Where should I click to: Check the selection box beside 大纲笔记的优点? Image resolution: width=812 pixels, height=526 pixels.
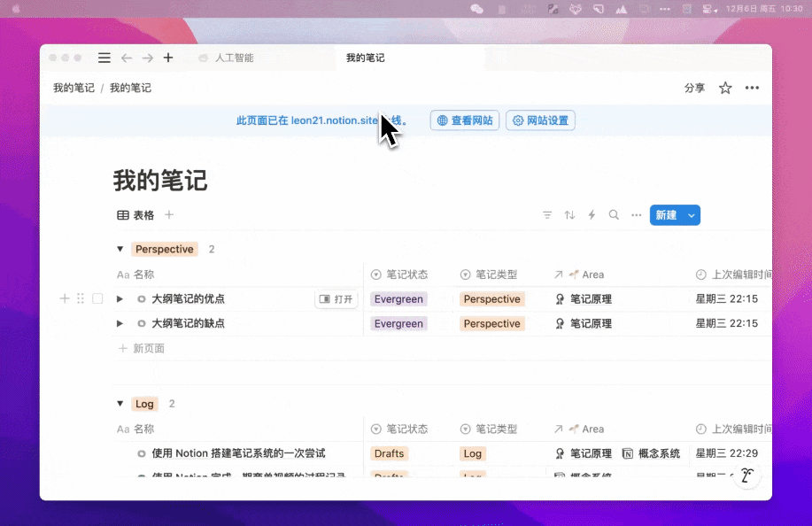click(98, 298)
